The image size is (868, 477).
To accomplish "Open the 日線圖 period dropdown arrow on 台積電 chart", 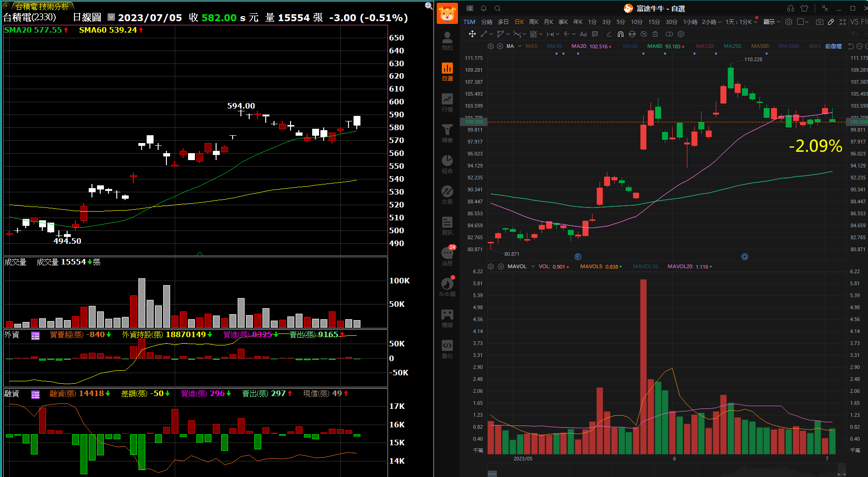I will click(111, 17).
